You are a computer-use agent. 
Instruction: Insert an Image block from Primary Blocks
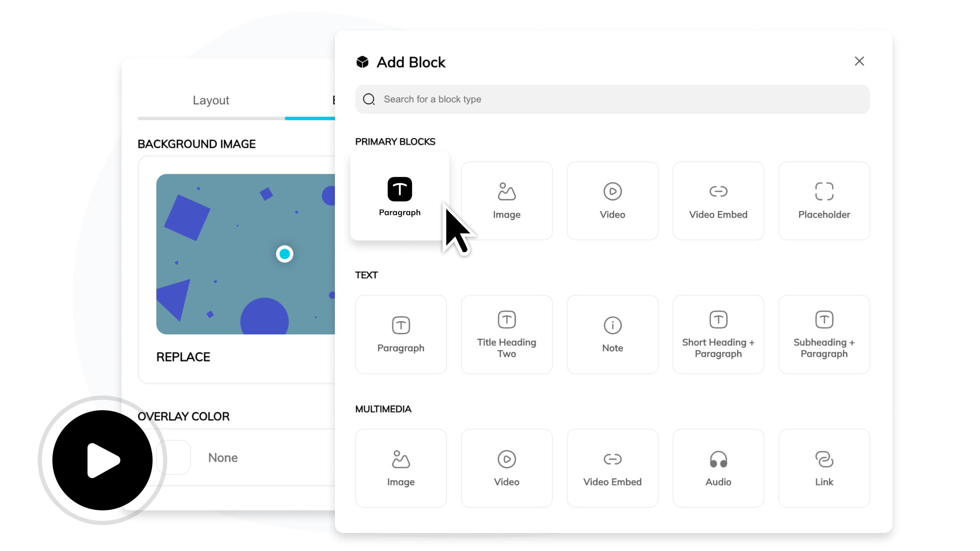506,200
